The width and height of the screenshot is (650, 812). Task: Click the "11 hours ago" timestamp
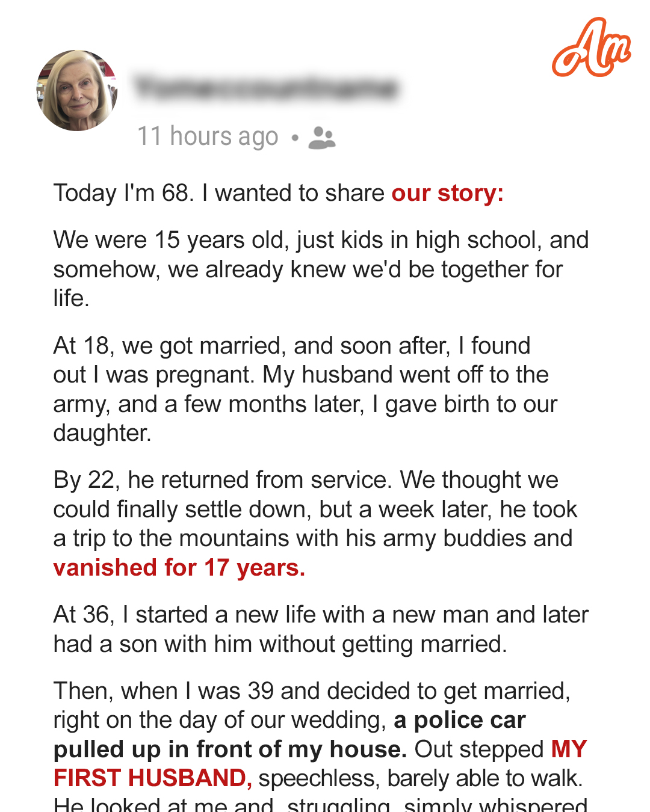[208, 137]
